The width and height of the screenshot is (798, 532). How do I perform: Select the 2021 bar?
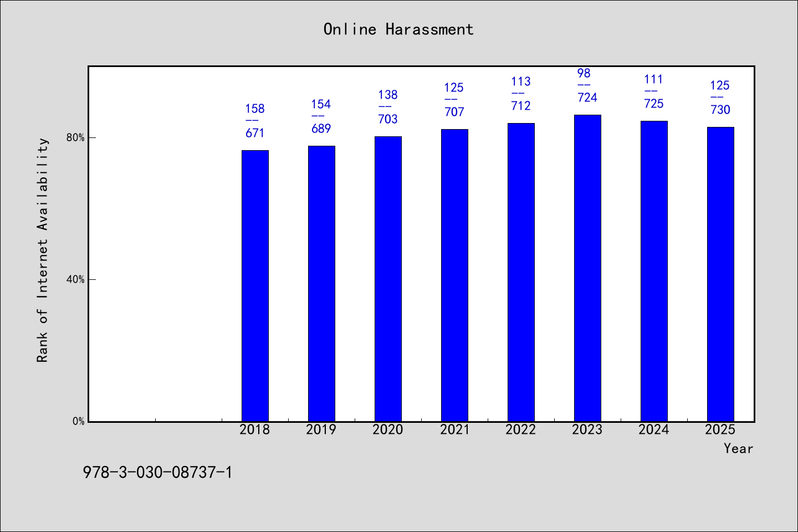coord(454,275)
